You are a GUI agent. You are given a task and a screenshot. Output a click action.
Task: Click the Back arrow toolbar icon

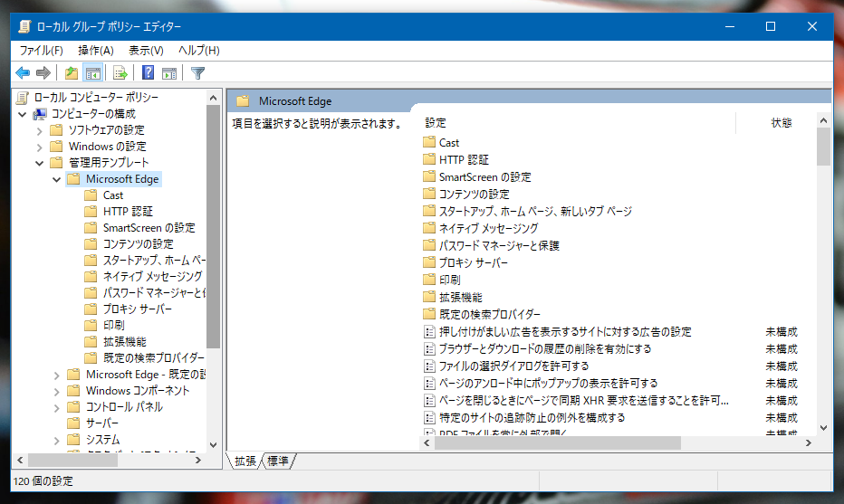click(23, 72)
